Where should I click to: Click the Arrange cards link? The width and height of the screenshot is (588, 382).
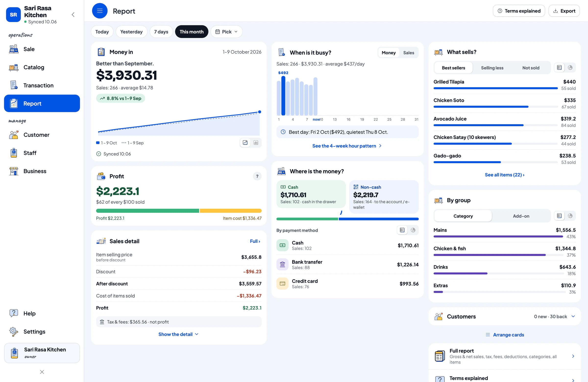[505, 334]
